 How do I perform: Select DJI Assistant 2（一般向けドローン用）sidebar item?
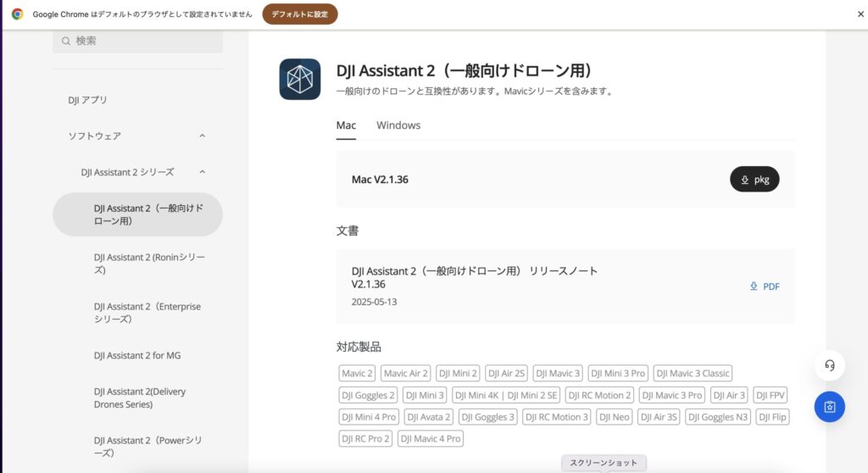coord(137,214)
